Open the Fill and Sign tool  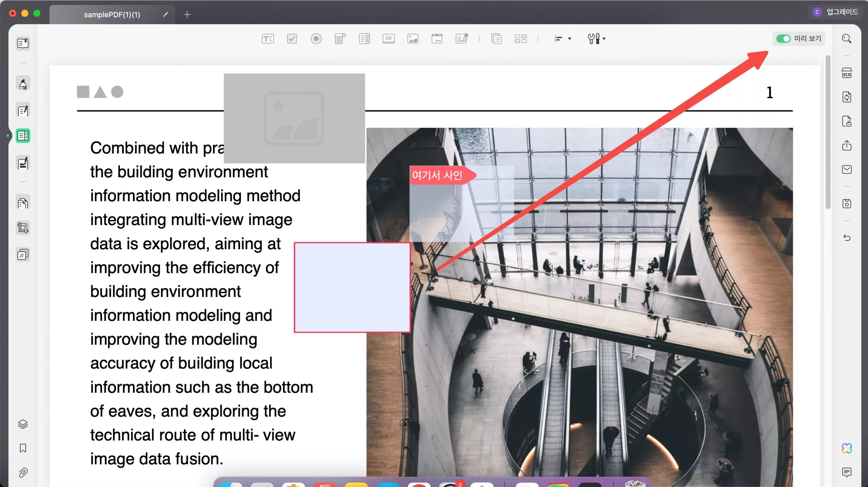tap(23, 163)
